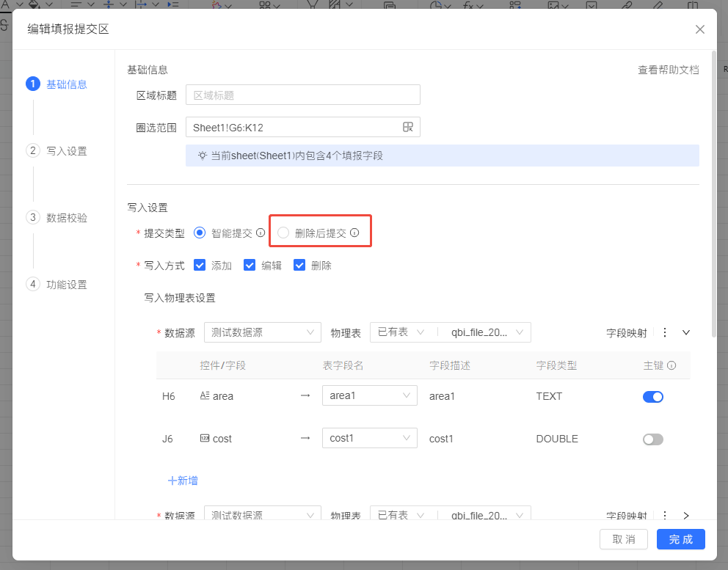Click the 完成 button
This screenshot has width=728, height=570.
click(x=680, y=539)
